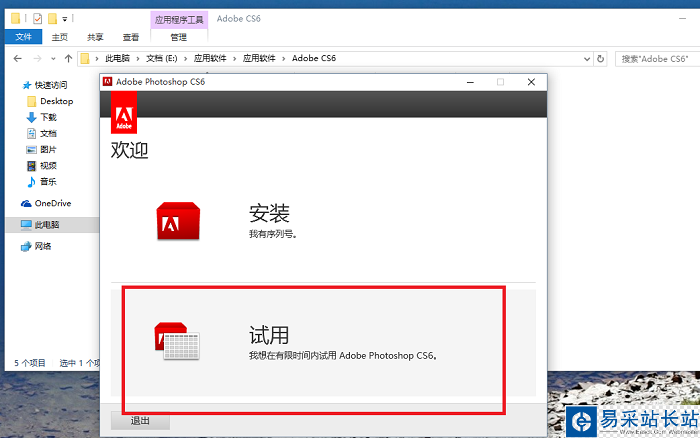
Task: Click the Photoshop CS6 title bar icon
Action: coord(107,82)
